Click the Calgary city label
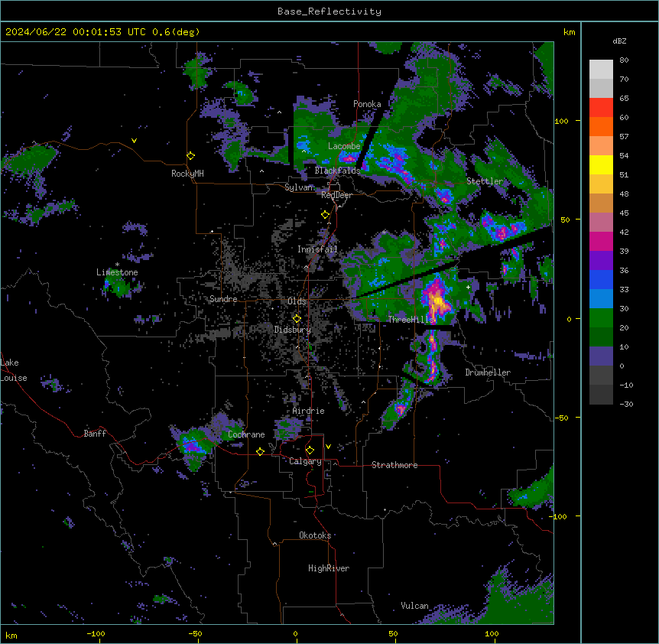Image resolution: width=659 pixels, height=644 pixels. tap(305, 461)
